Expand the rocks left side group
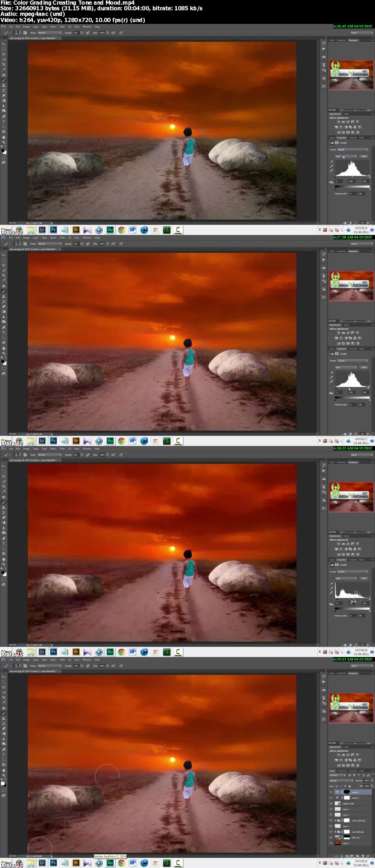Viewport: 375px width, 868px height. point(335,832)
